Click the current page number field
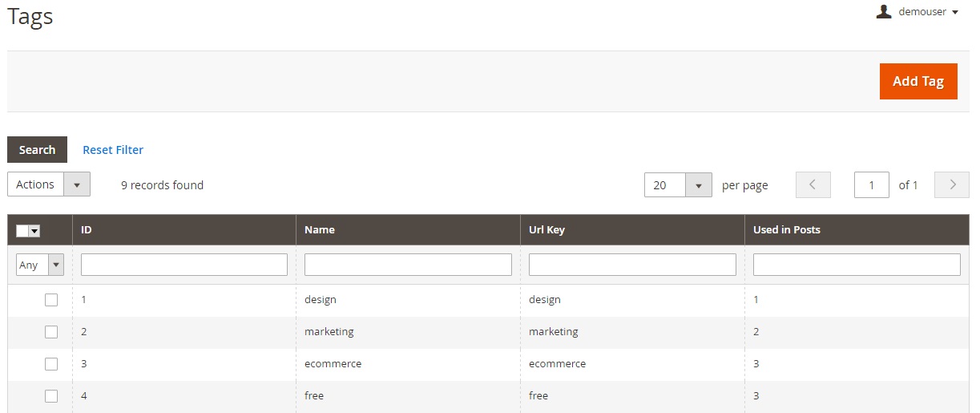This screenshot has width=980, height=413. click(872, 185)
